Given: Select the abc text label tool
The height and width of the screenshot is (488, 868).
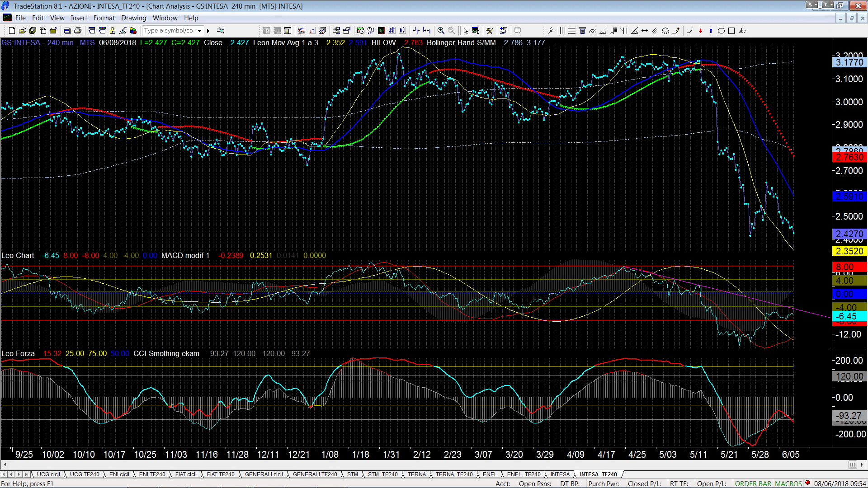Looking at the screenshot, I should click(742, 31).
